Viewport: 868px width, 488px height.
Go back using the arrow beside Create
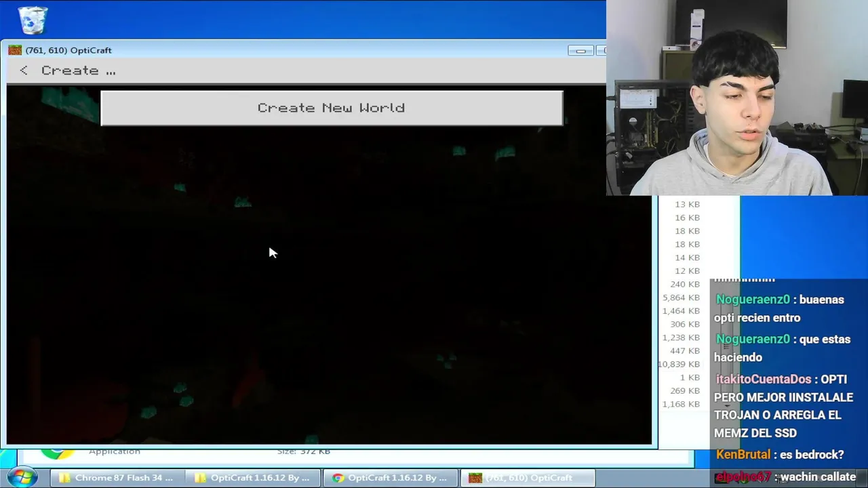24,70
